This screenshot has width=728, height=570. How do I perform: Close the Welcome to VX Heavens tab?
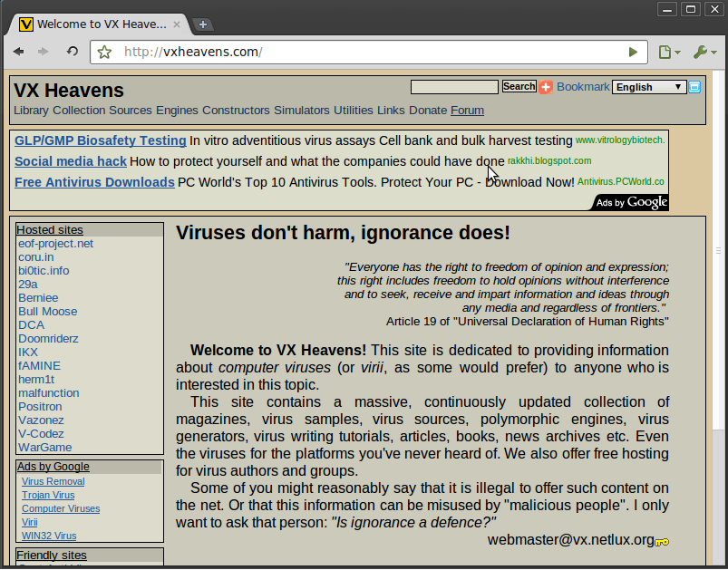[177, 24]
